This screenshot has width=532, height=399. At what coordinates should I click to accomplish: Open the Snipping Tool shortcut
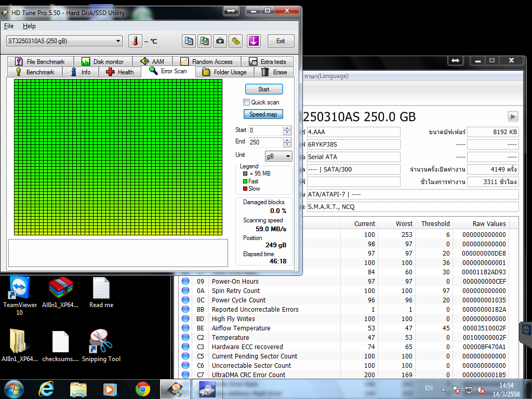(101, 345)
